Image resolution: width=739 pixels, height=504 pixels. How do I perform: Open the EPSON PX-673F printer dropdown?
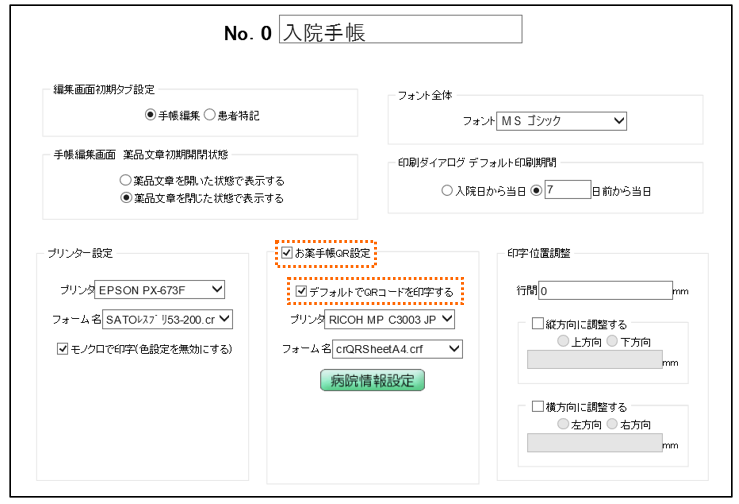161,290
